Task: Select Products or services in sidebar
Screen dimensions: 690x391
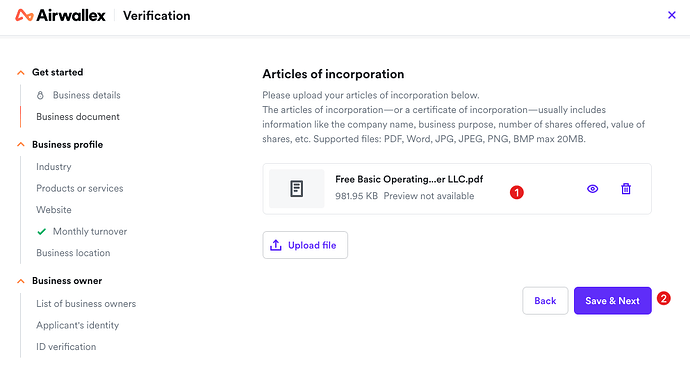Action: 80,188
